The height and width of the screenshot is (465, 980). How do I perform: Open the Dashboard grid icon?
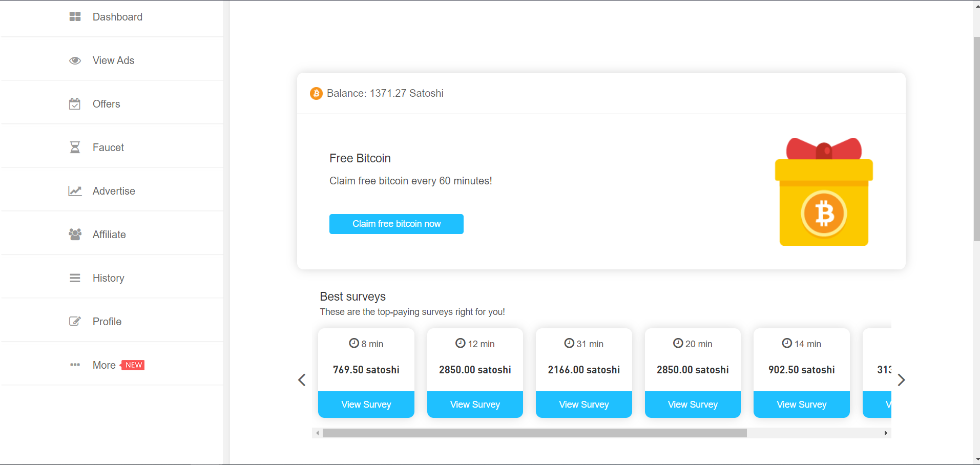[75, 17]
